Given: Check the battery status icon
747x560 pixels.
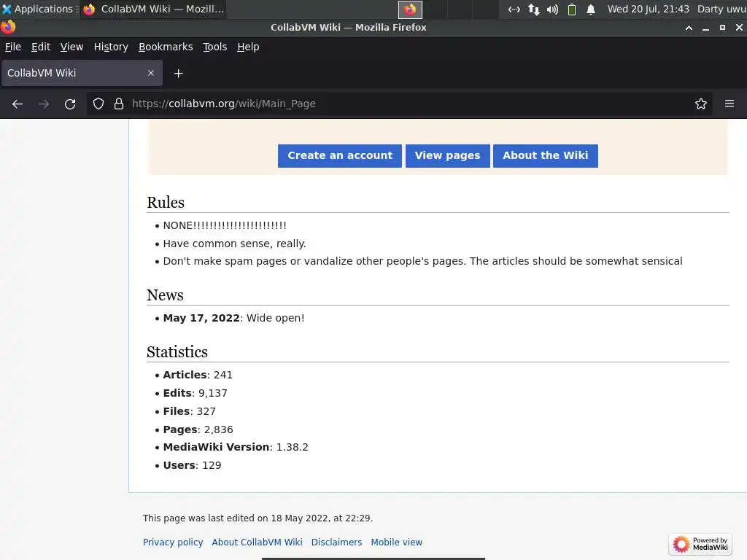Looking at the screenshot, I should tap(572, 9).
